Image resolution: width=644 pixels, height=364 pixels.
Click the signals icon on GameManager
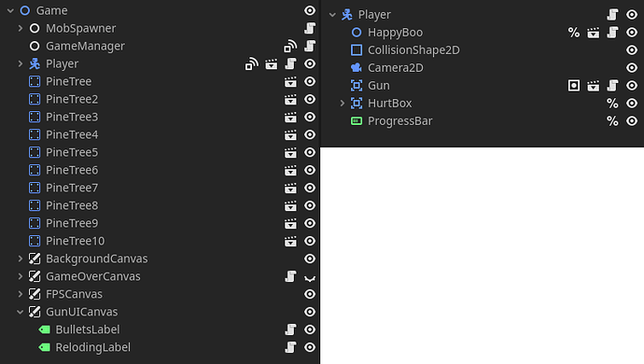pyautogui.click(x=290, y=46)
